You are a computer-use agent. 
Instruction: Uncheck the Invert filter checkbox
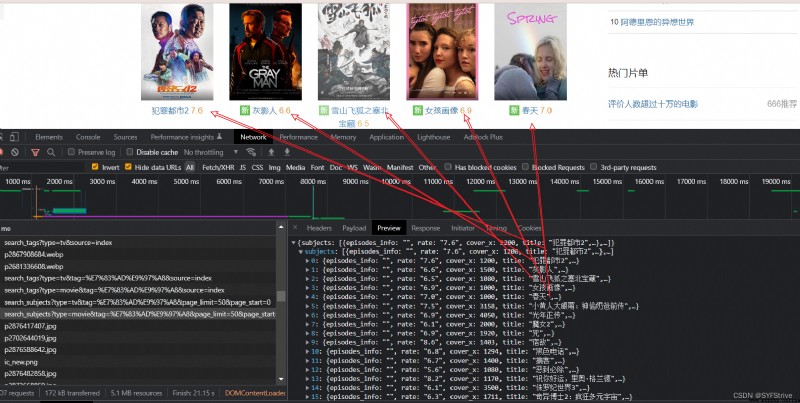click(95, 167)
